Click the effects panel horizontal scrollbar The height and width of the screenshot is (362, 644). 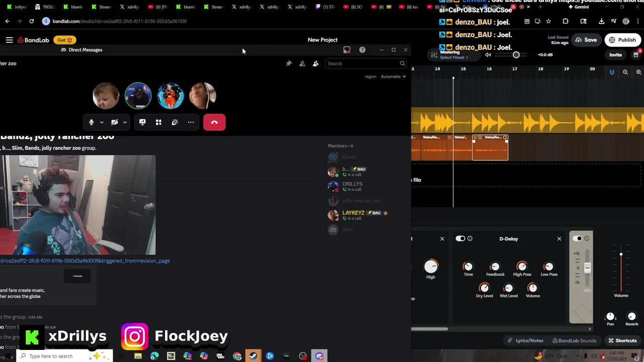(429, 329)
